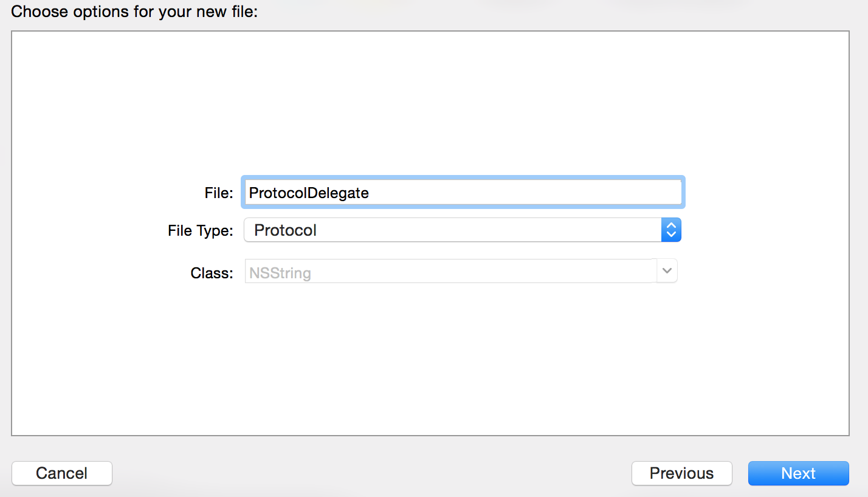Viewport: 868px width, 497px height.
Task: Click the "File:" label
Action: [219, 193]
